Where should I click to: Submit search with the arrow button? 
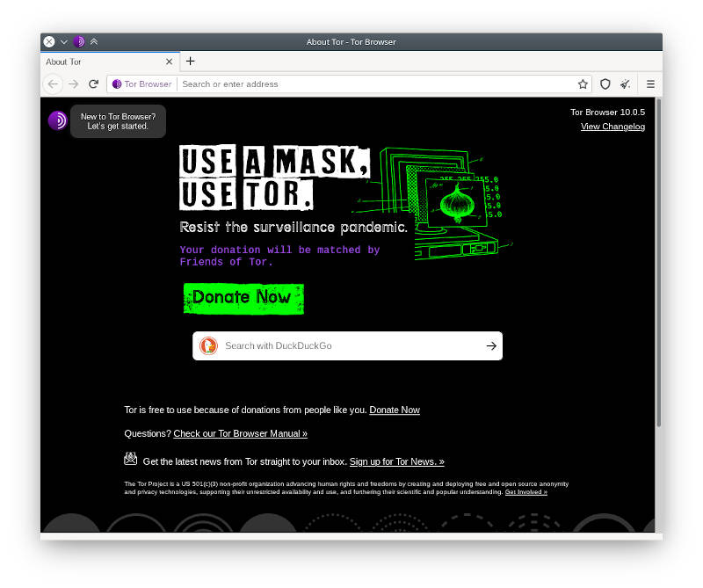491,345
